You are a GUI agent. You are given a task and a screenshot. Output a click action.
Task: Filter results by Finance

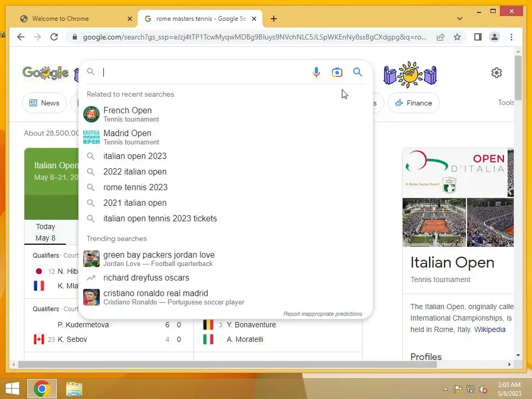[x=414, y=103]
